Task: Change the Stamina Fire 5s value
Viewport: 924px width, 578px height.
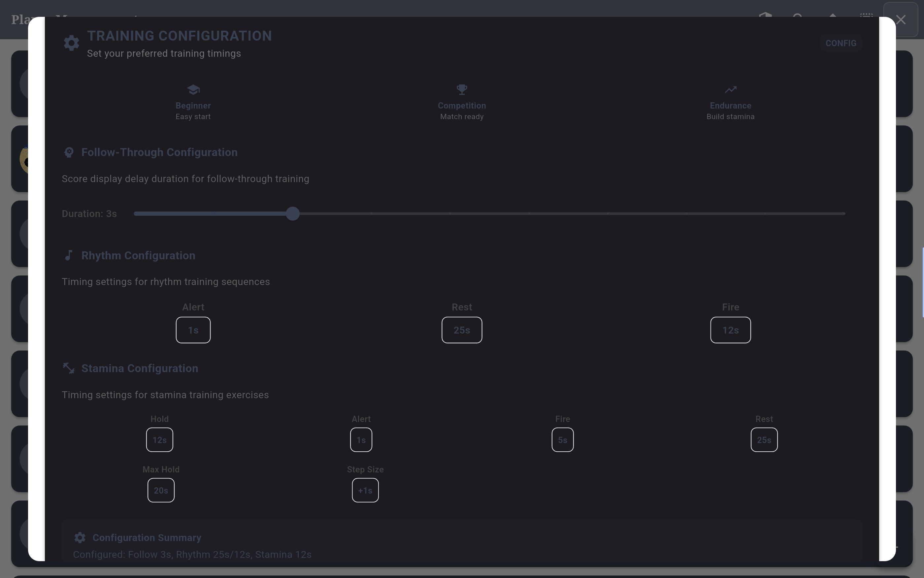Action: [x=562, y=440]
